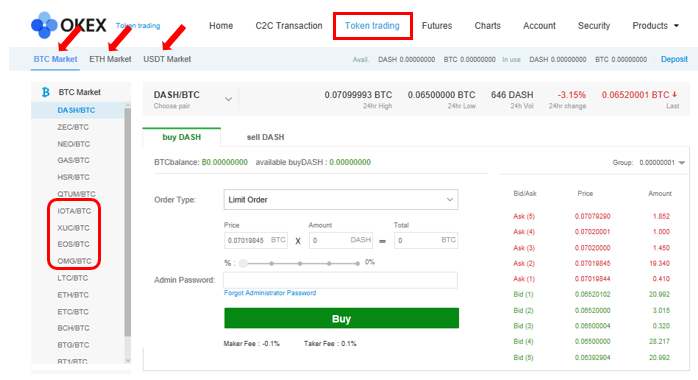Image resolution: width=698 pixels, height=380 pixels.
Task: Click the percentage slider handle
Action: (243, 263)
